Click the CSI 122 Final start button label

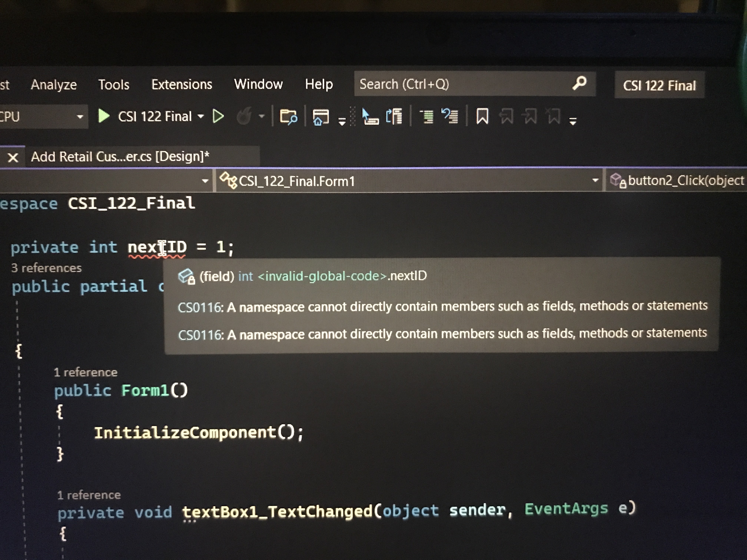155,116
